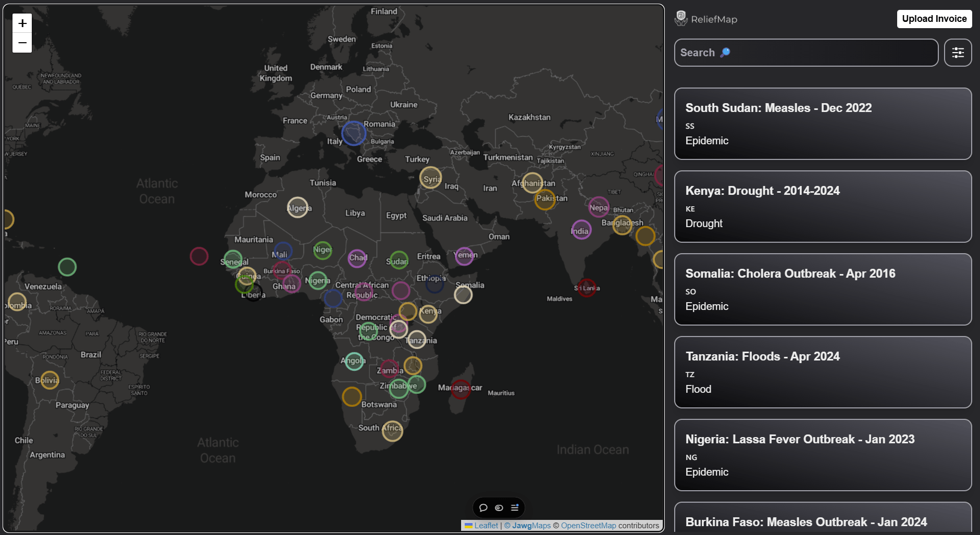
Task: Select Tanzania Floods Apr 2024 entry
Action: coord(823,372)
